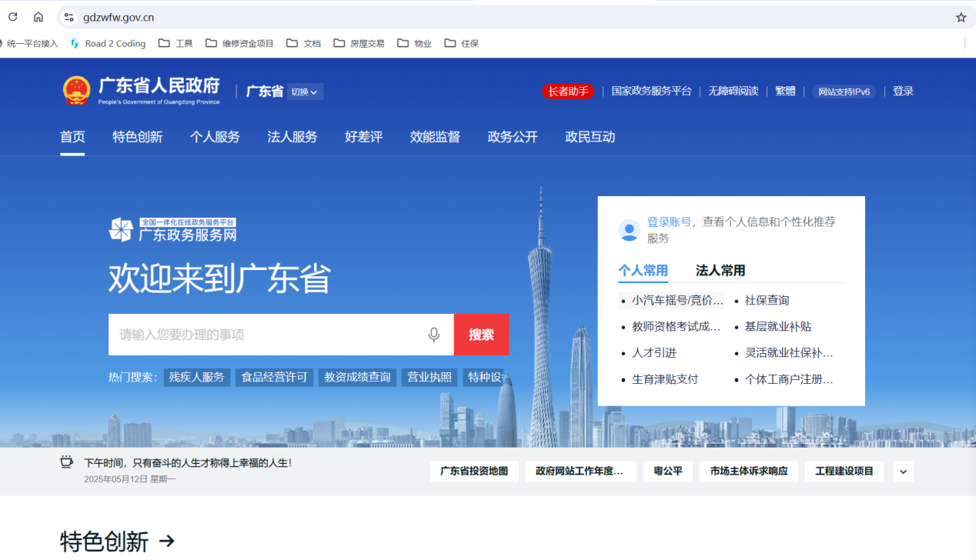Image resolution: width=976 pixels, height=560 pixels.
Task: Open the 灵活就业社保补 service link
Action: pos(789,352)
